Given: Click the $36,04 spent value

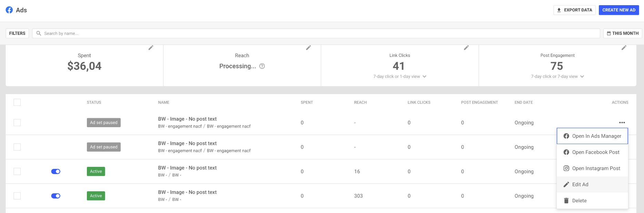Looking at the screenshot, I should point(84,66).
